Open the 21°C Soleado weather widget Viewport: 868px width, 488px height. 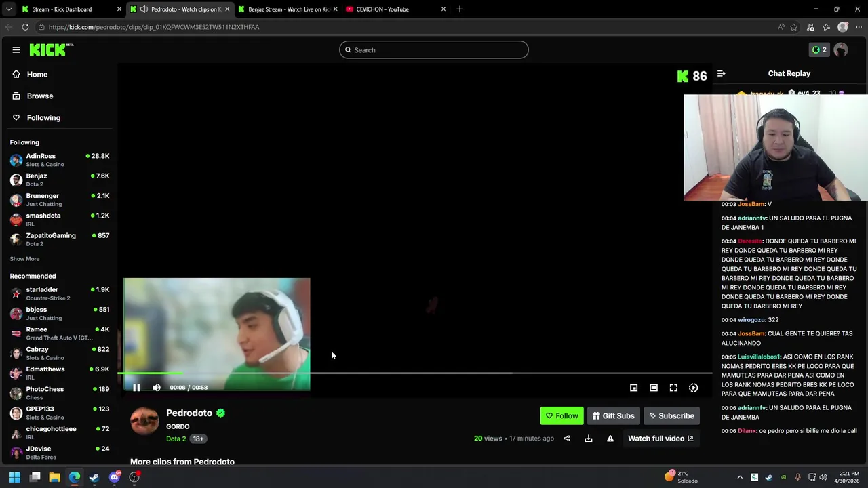pos(682,477)
